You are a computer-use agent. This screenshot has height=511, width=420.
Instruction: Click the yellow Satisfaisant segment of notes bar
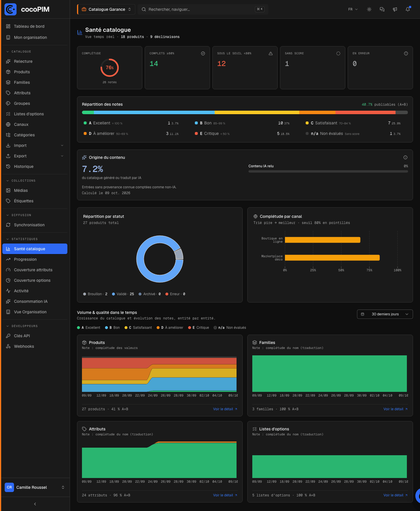point(257,112)
